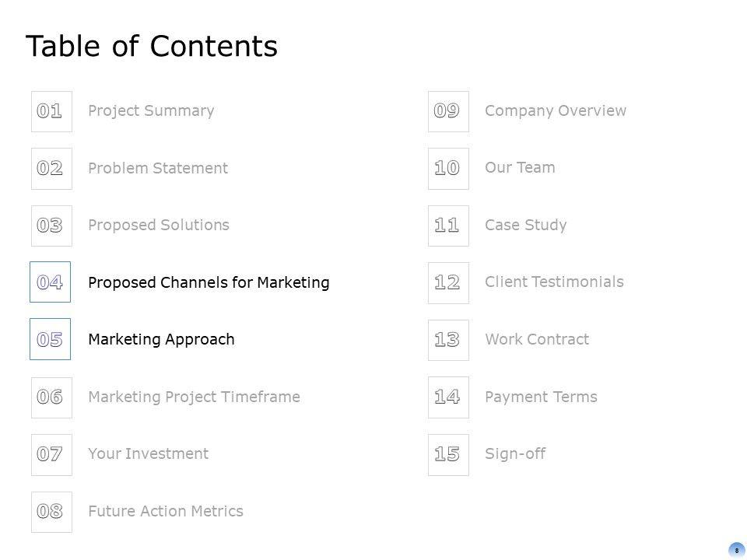
Task: Open Proposed Channels for Marketing
Action: pos(209,282)
